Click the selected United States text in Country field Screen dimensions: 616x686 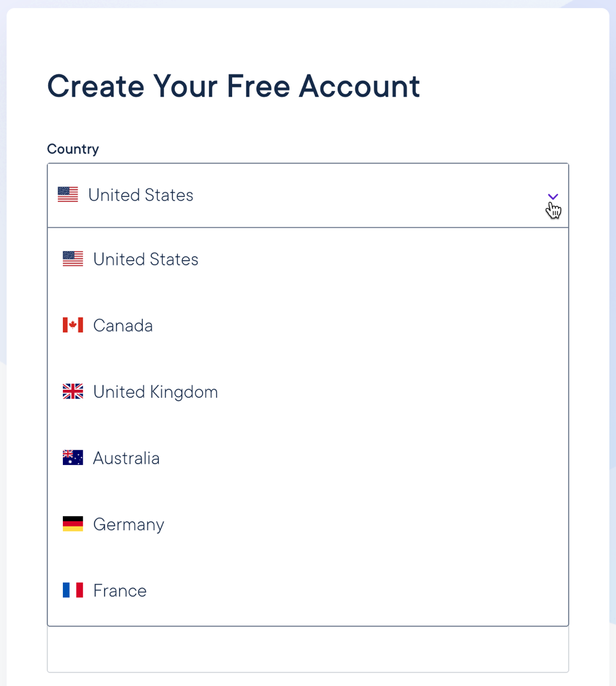[x=140, y=195]
